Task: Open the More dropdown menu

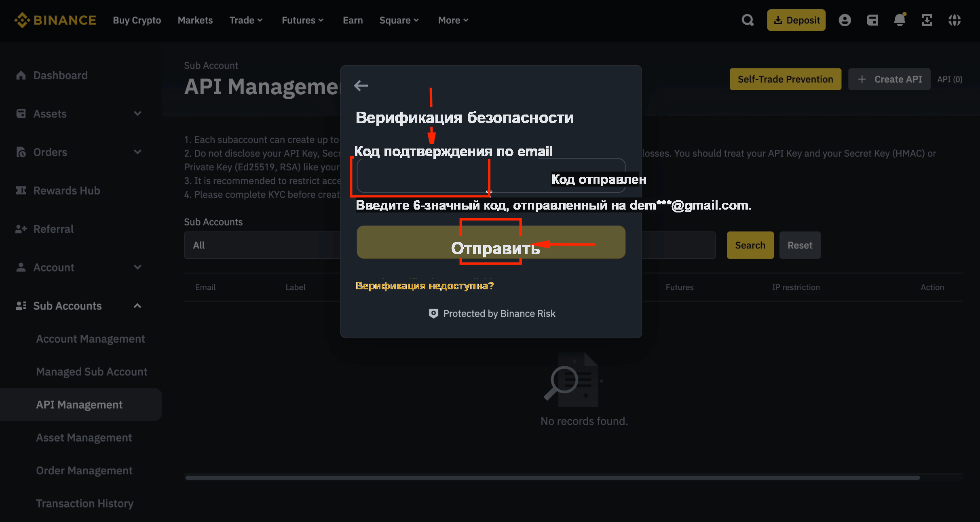Action: pyautogui.click(x=453, y=20)
